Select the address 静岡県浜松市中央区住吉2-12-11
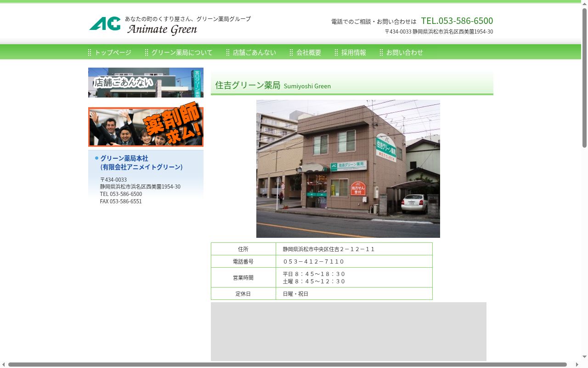This screenshot has height=368, width=588. click(x=329, y=249)
